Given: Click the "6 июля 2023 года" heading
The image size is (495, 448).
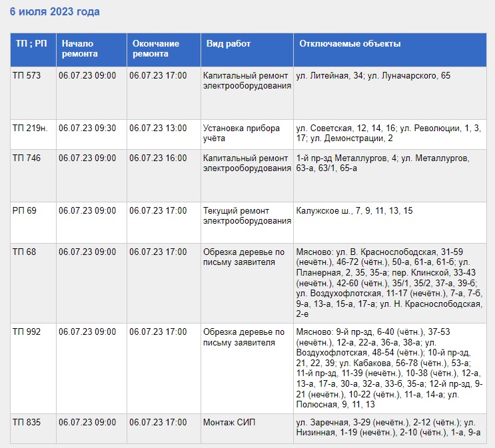Looking at the screenshot, I should (x=55, y=12).
